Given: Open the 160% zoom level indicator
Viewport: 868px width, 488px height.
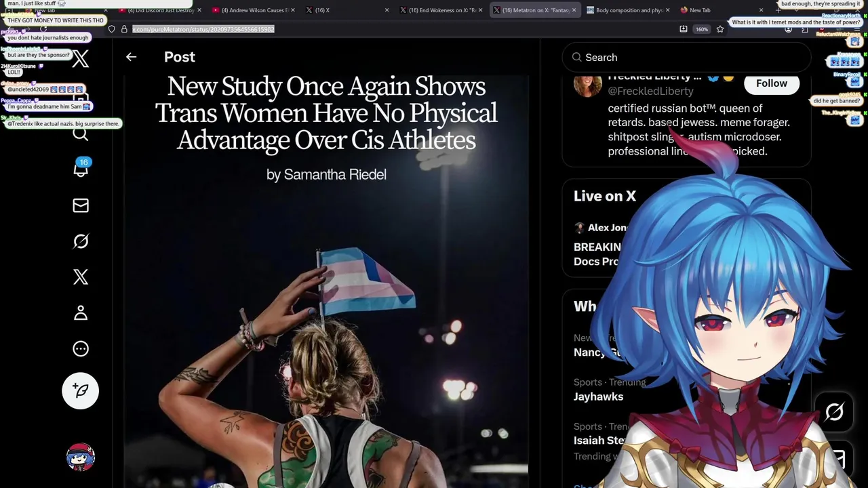Looking at the screenshot, I should tap(701, 29).
